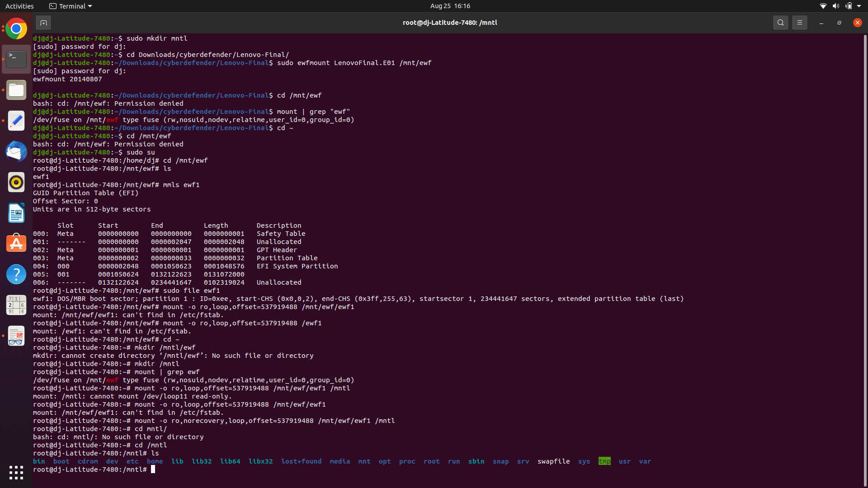Image resolution: width=868 pixels, height=488 pixels.
Task: Open Rhythmbox music player from the dock
Action: (x=16, y=182)
